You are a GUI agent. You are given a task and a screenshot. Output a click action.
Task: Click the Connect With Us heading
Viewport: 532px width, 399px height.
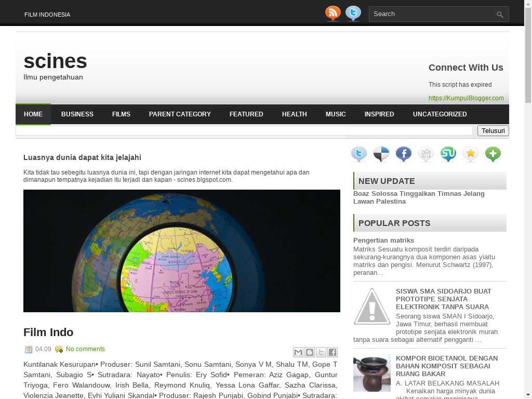466,68
